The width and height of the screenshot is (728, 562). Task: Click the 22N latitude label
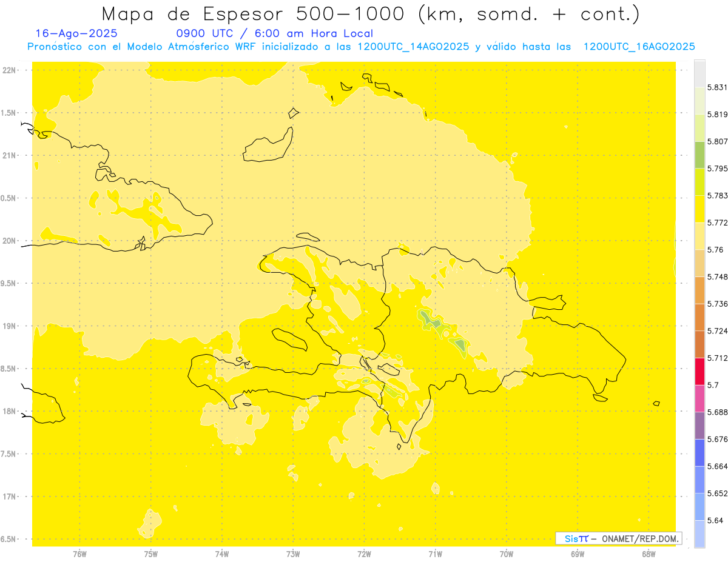(x=9, y=70)
